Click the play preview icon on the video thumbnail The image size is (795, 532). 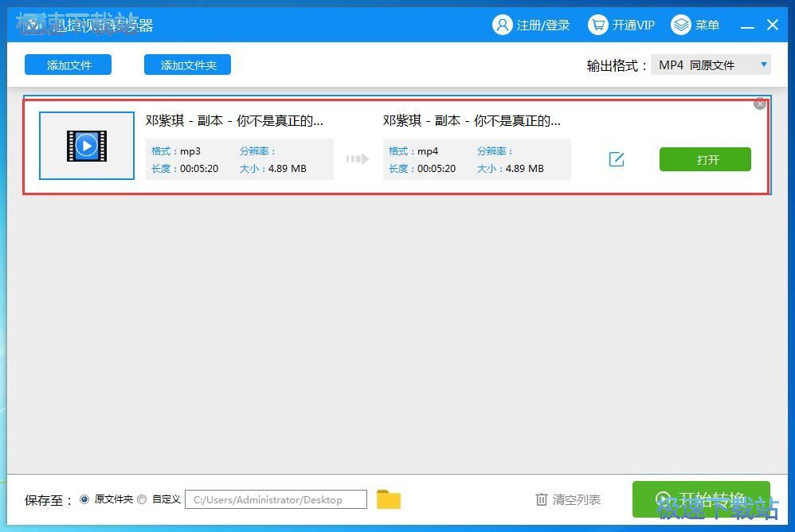pos(86,145)
